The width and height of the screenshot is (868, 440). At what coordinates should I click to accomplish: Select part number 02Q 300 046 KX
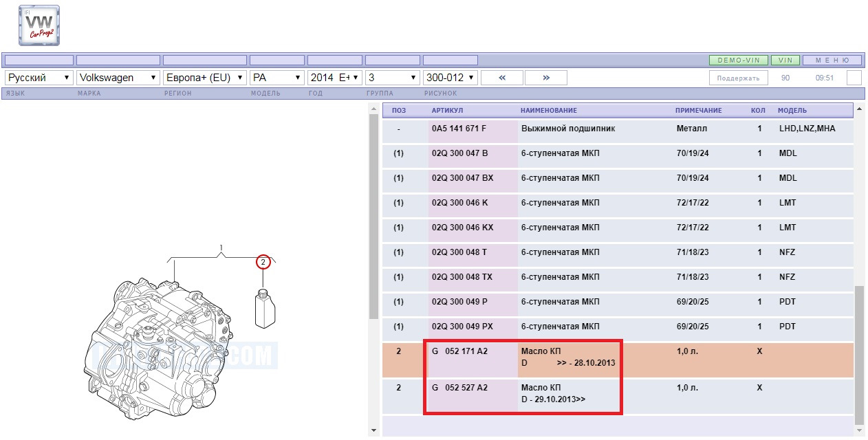click(463, 228)
